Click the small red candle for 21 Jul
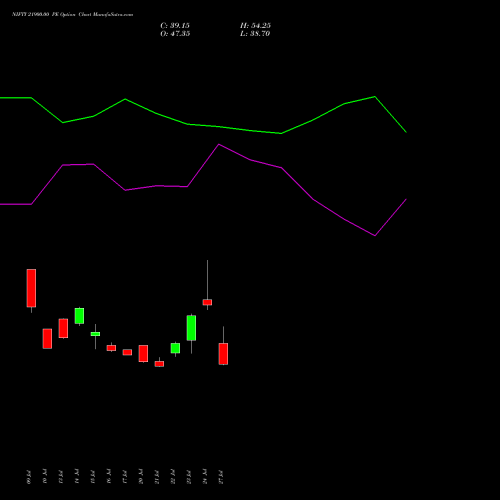The height and width of the screenshot is (500, 500). coord(159,364)
